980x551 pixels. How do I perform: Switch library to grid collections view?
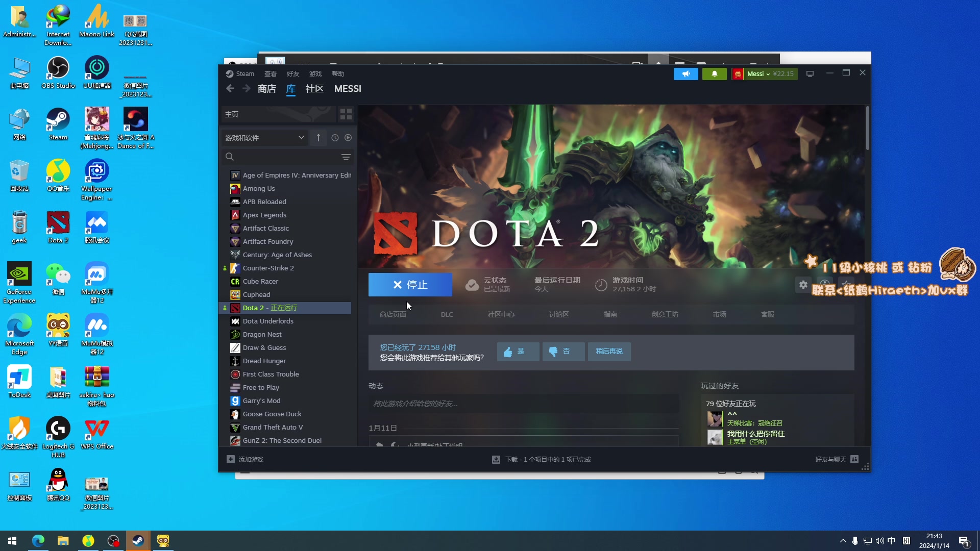tap(346, 114)
